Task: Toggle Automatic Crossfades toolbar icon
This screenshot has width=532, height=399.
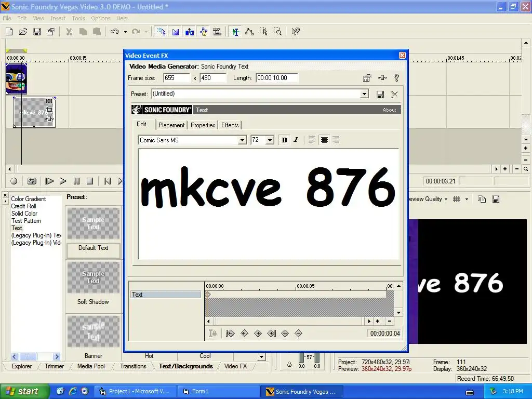Action: pos(176,32)
